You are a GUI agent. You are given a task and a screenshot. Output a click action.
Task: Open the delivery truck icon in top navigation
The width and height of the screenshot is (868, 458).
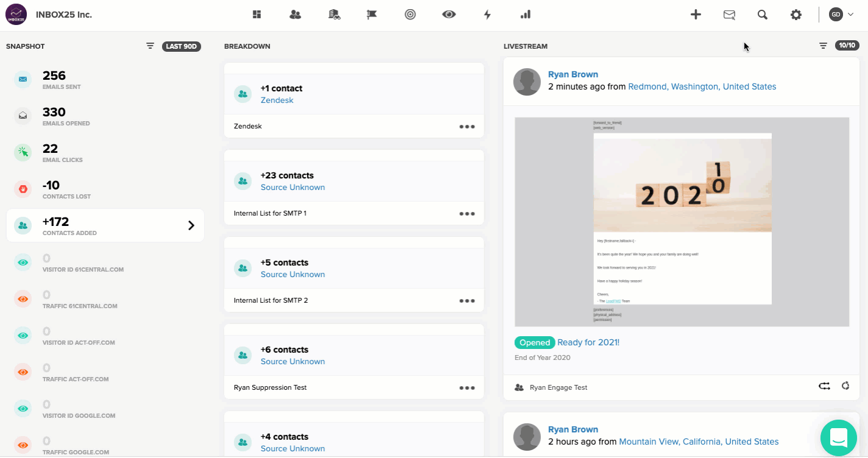pos(334,15)
